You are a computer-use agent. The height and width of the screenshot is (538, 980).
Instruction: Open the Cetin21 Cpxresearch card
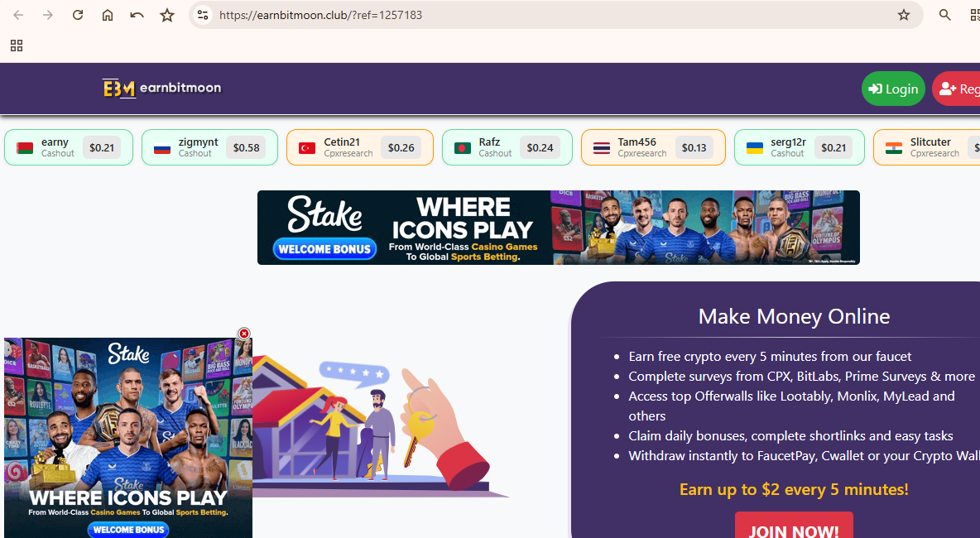click(360, 147)
